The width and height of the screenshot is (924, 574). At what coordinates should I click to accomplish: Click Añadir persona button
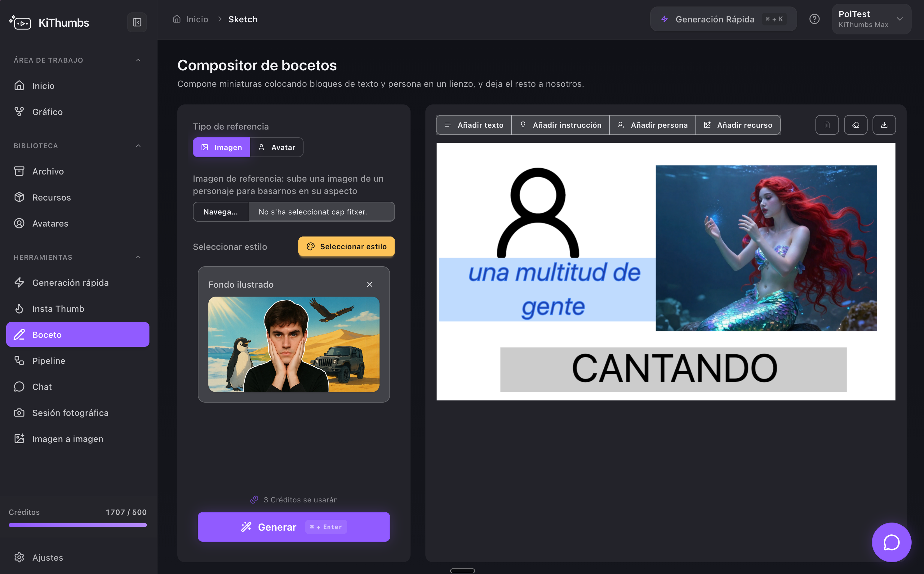tap(652, 125)
